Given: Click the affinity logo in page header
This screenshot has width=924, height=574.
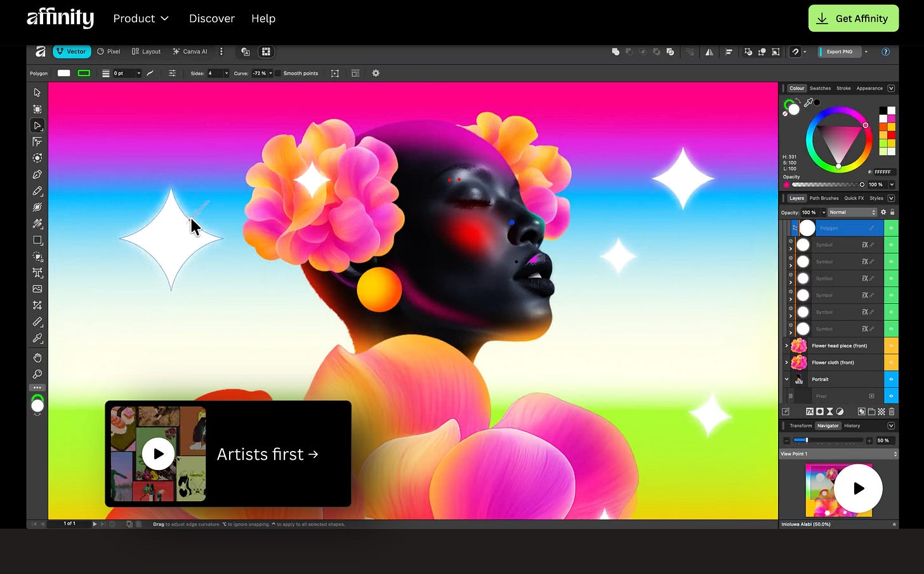Looking at the screenshot, I should tap(60, 18).
